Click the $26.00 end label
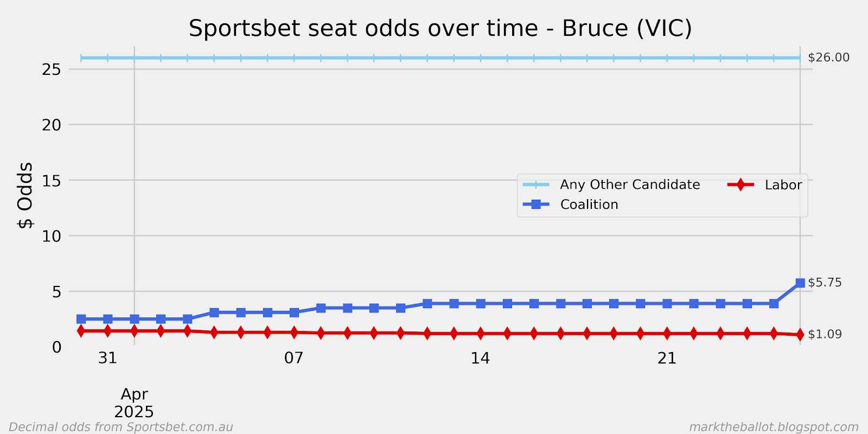This screenshot has height=434, width=868. [828, 58]
